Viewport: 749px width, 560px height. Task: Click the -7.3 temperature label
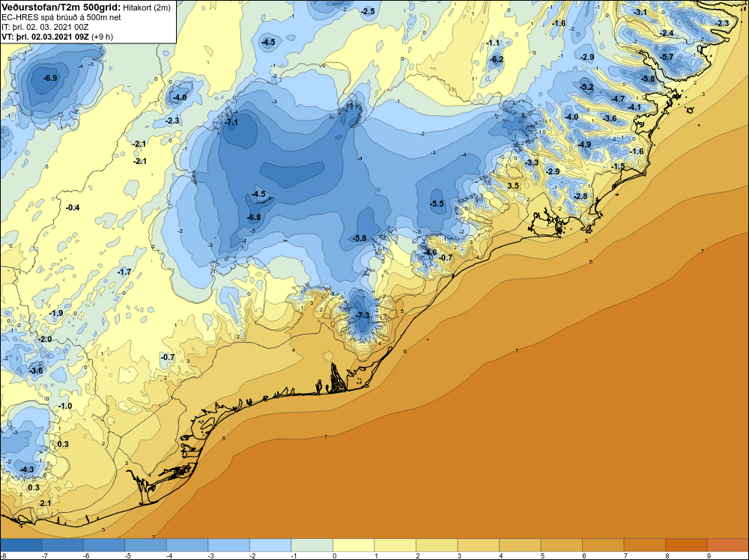coord(363,316)
